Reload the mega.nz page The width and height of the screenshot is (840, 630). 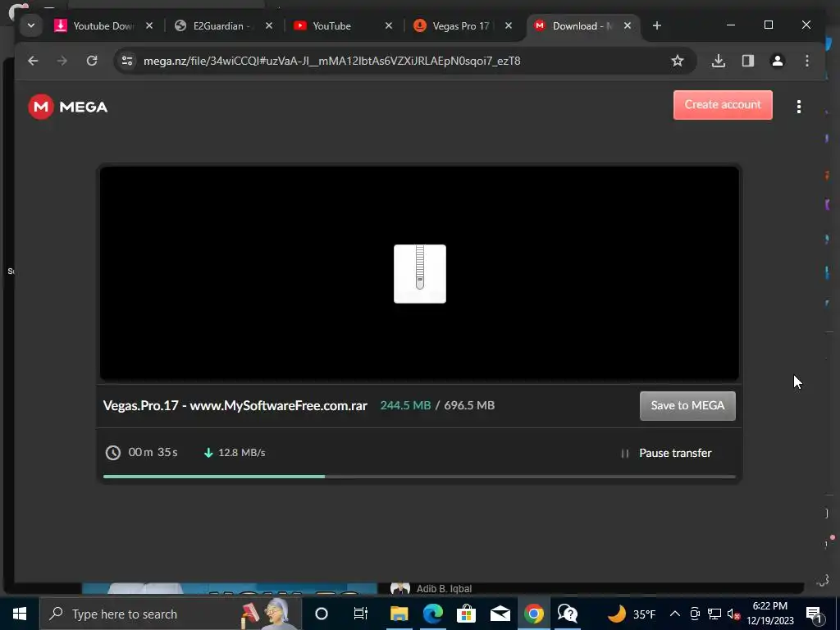[92, 61]
